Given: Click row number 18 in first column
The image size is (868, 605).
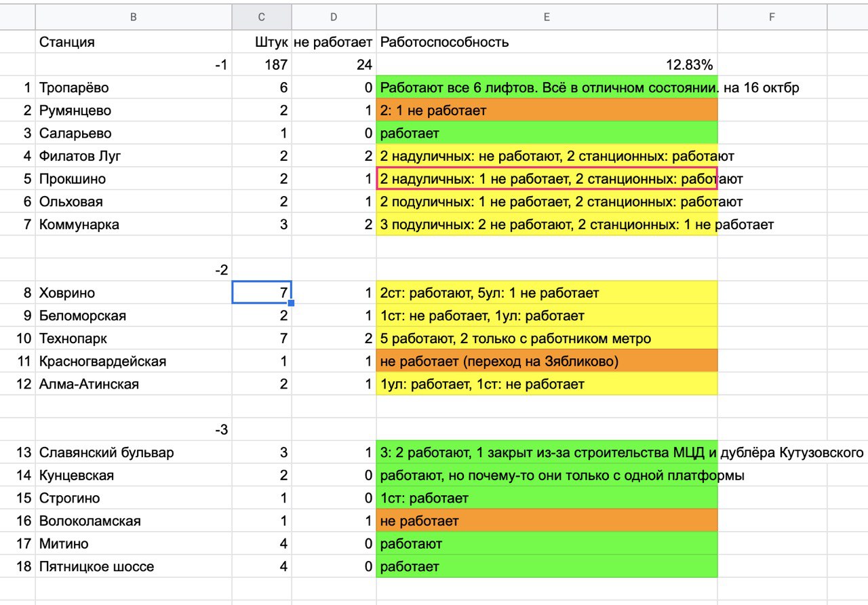Looking at the screenshot, I should (18, 566).
